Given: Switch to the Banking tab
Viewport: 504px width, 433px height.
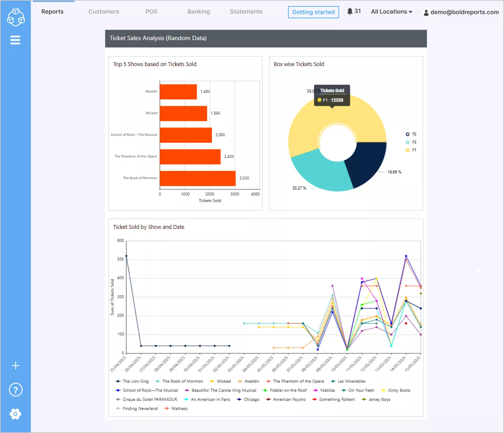Looking at the screenshot, I should coord(199,11).
